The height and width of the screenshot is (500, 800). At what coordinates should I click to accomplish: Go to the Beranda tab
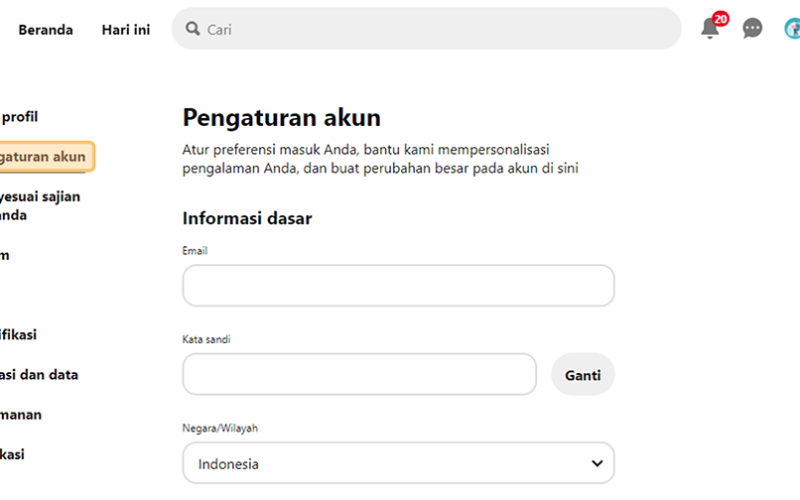(45, 30)
